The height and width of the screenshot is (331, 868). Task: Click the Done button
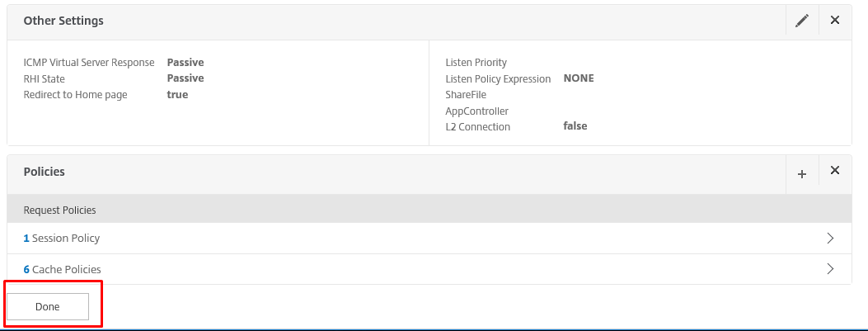(x=48, y=306)
